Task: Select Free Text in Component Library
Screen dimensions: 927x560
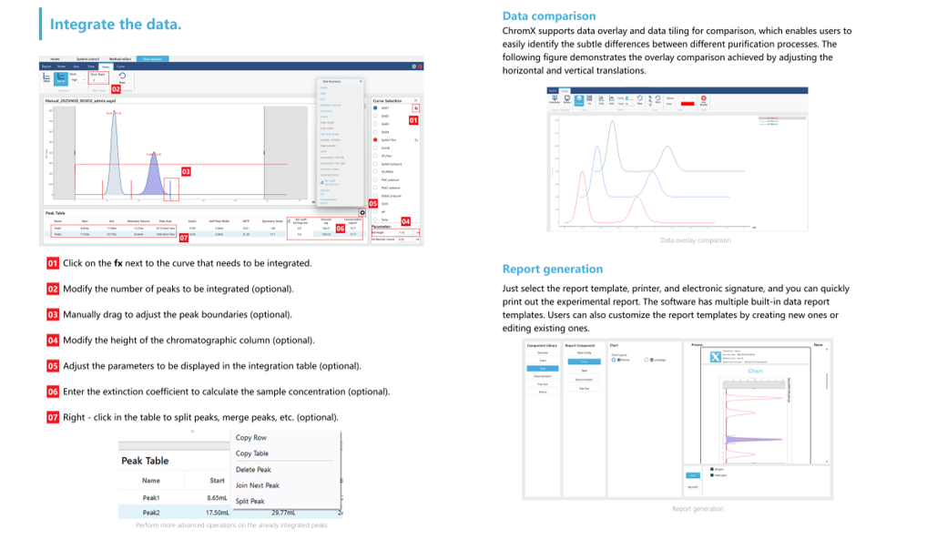Action: [x=543, y=383]
